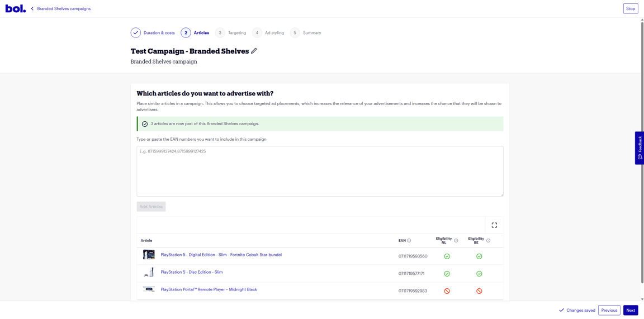
Task: Click the Article column header
Action: coord(146,241)
